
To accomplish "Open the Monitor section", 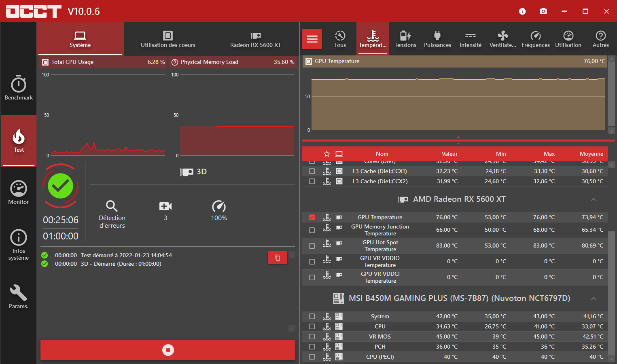I will (19, 193).
